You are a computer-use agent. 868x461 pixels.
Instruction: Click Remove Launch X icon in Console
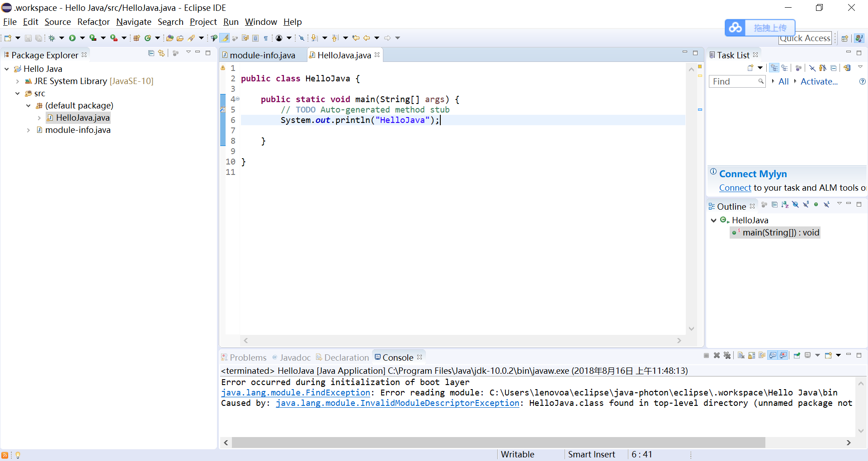[x=717, y=355]
